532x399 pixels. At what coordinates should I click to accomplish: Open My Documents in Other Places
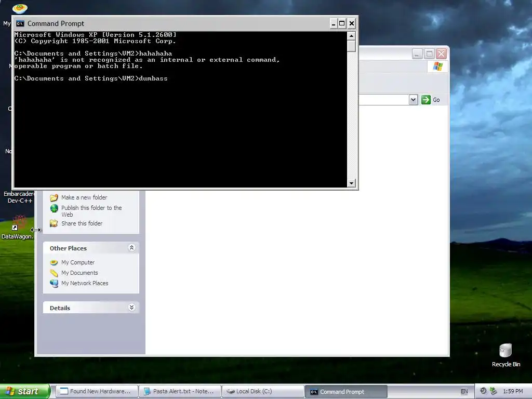[79, 273]
